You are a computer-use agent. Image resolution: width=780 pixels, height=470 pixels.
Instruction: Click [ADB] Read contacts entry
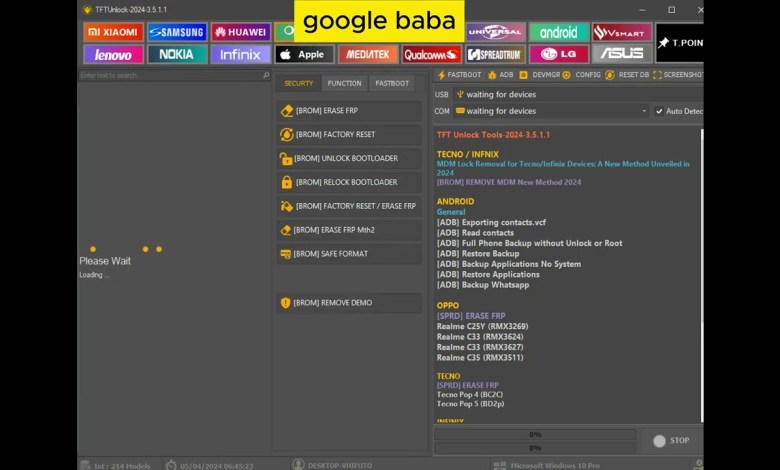475,233
